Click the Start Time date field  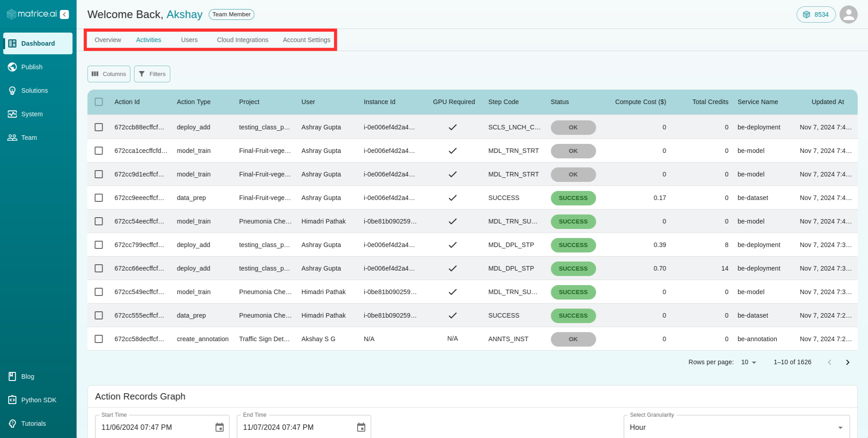click(x=162, y=427)
